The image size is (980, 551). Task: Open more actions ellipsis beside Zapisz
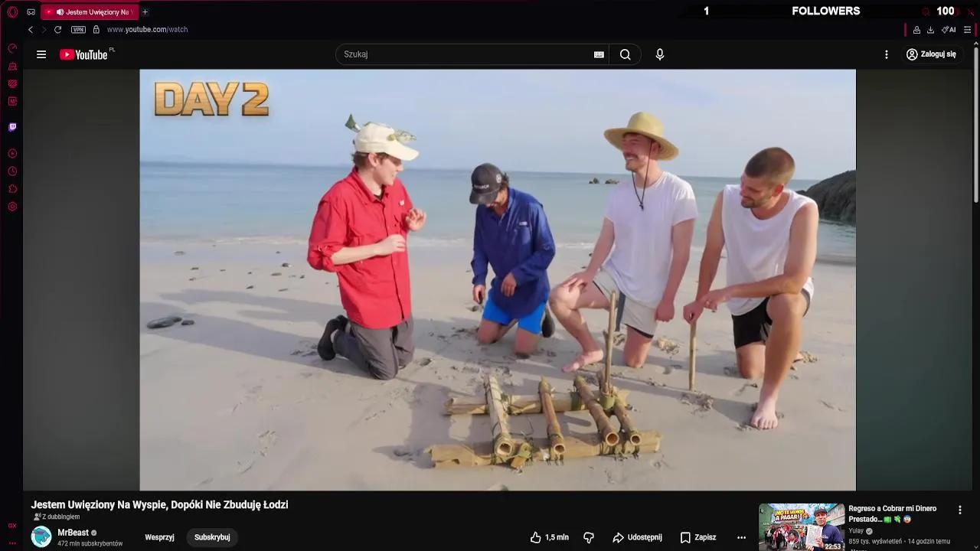[741, 537]
